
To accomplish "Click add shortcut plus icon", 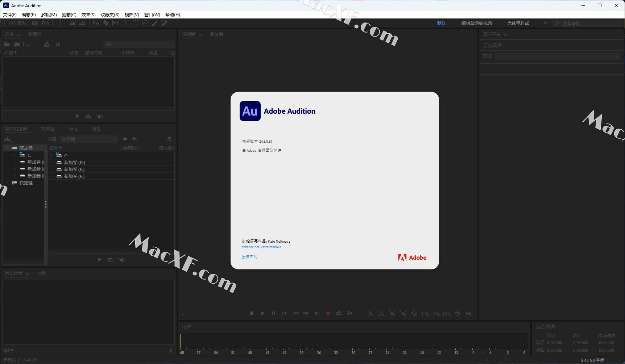I will [x=134, y=139].
